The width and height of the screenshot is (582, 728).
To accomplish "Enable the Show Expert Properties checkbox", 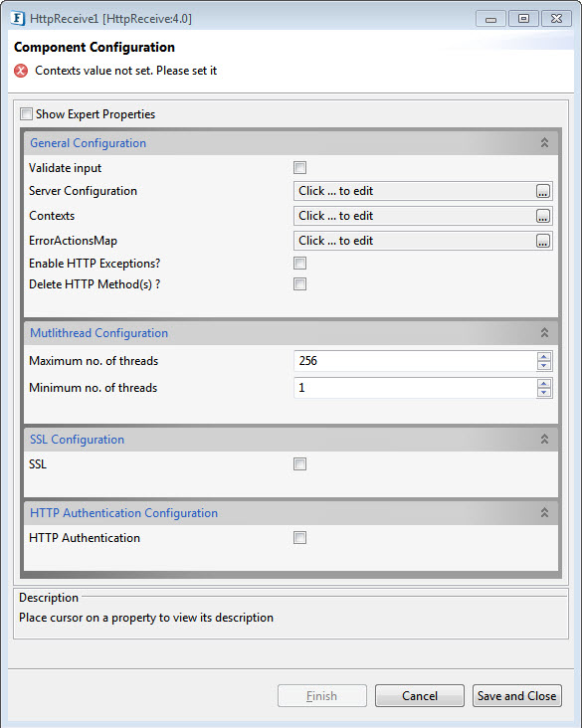I will tap(27, 114).
